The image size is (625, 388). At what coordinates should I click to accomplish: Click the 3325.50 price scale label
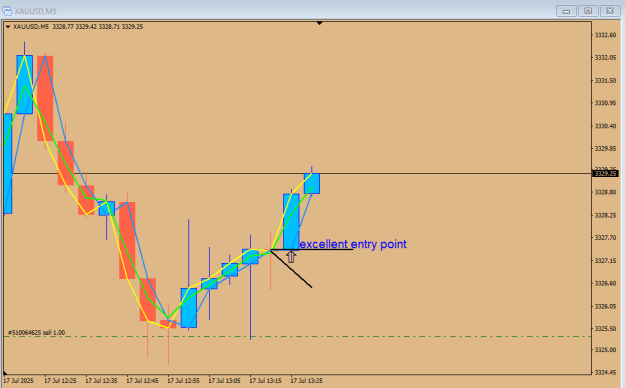click(x=605, y=329)
